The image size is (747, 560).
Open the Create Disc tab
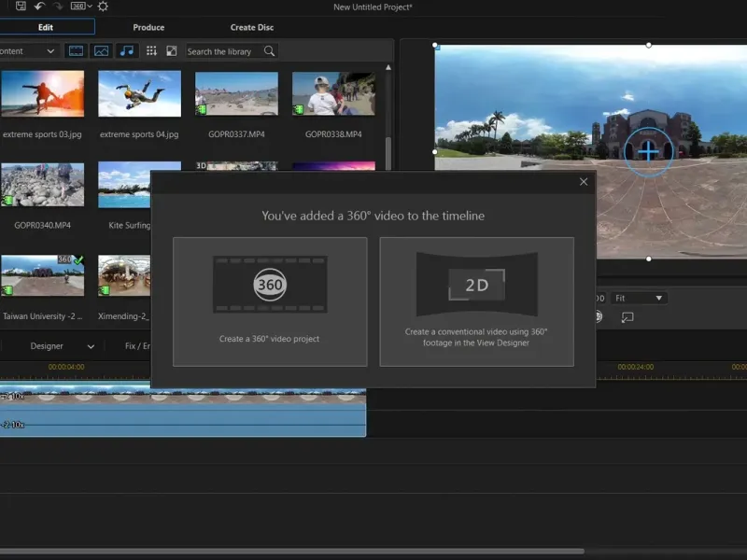252,28
